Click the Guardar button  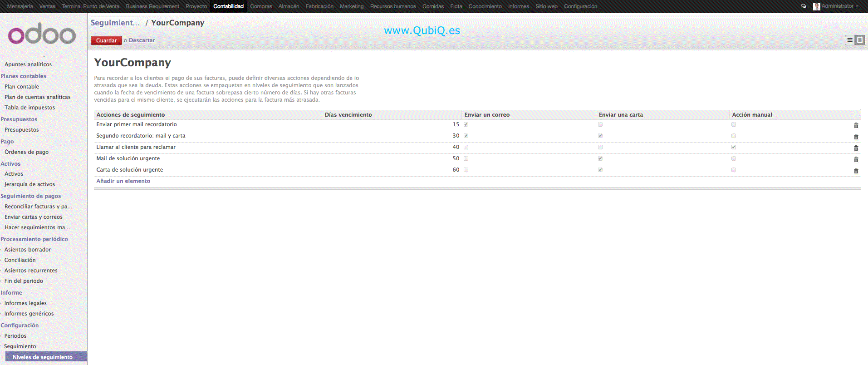coord(106,40)
